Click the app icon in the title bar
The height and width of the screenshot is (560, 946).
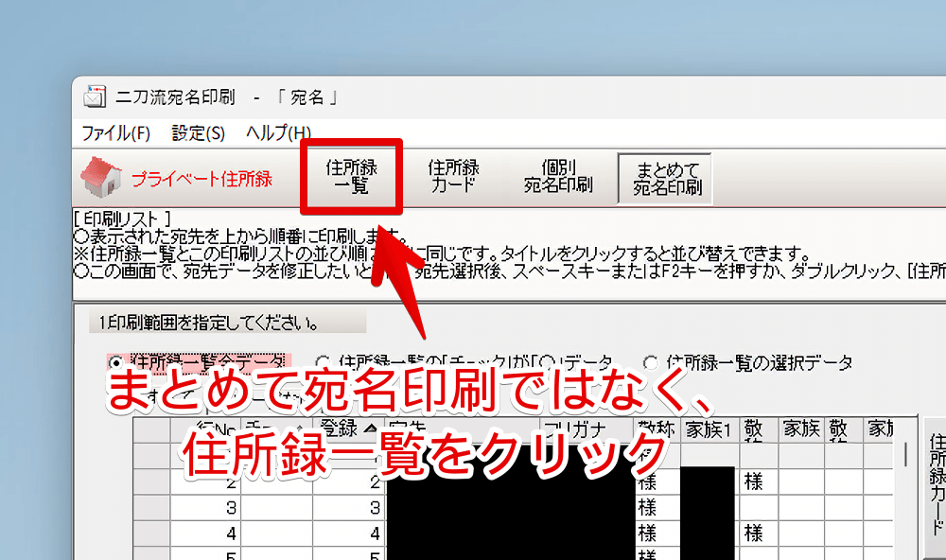click(x=94, y=96)
